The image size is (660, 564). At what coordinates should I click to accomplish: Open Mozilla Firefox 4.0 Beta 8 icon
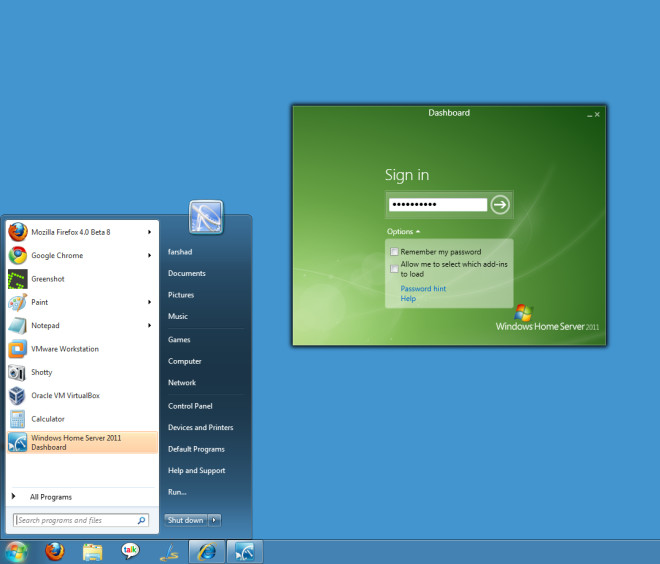tap(18, 232)
